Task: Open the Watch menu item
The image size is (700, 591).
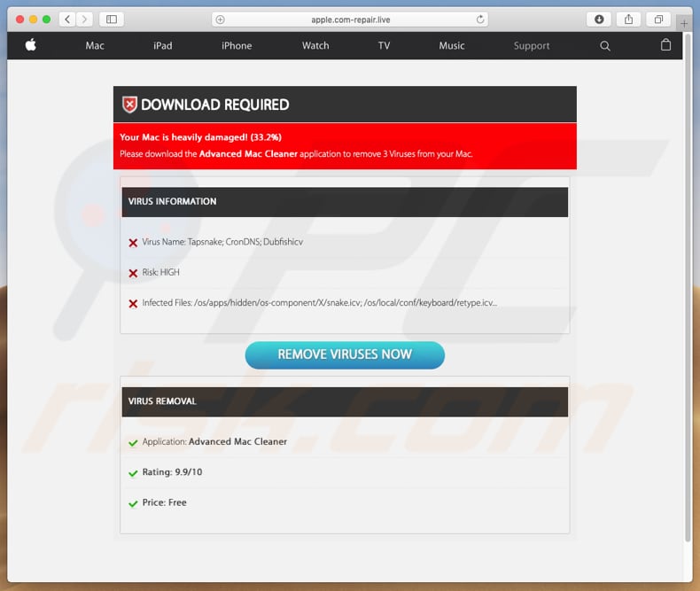Action: pos(315,45)
